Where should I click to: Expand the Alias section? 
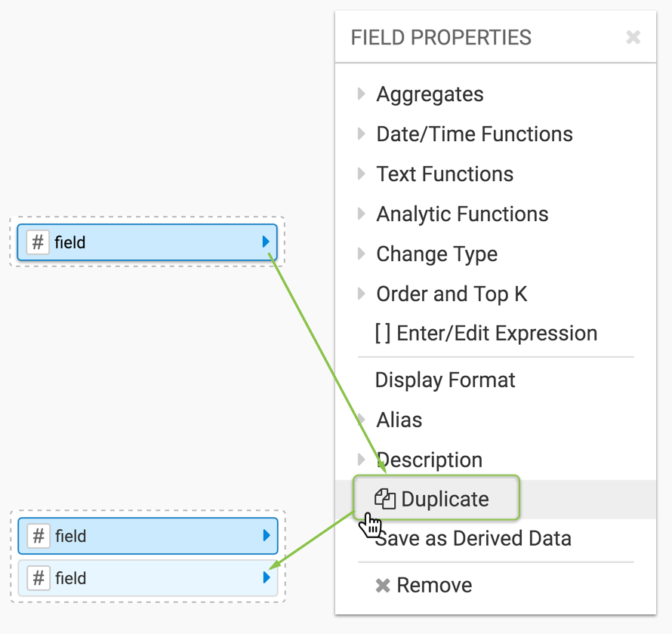(x=399, y=420)
